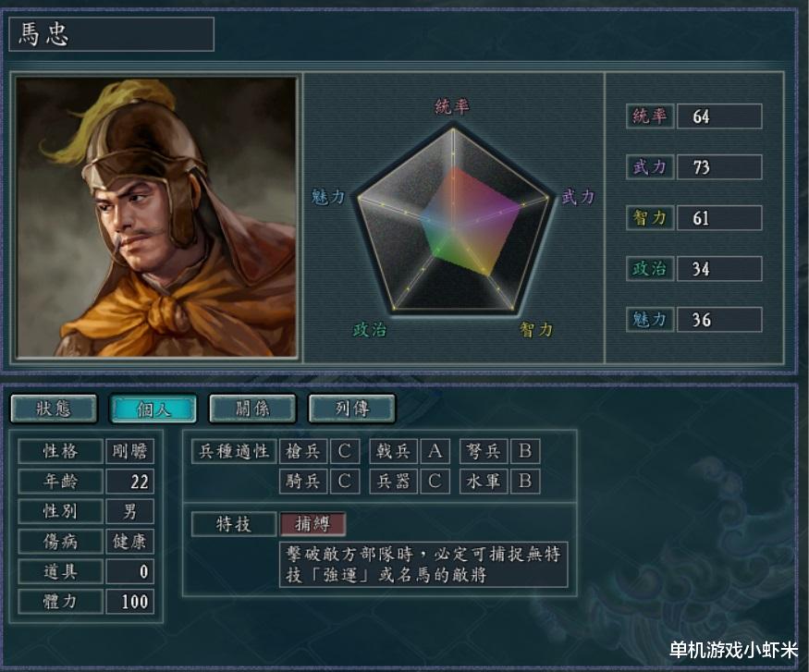The height and width of the screenshot is (672, 809).
Task: Click the 戟兵 aptitude grade A
Action: (435, 451)
